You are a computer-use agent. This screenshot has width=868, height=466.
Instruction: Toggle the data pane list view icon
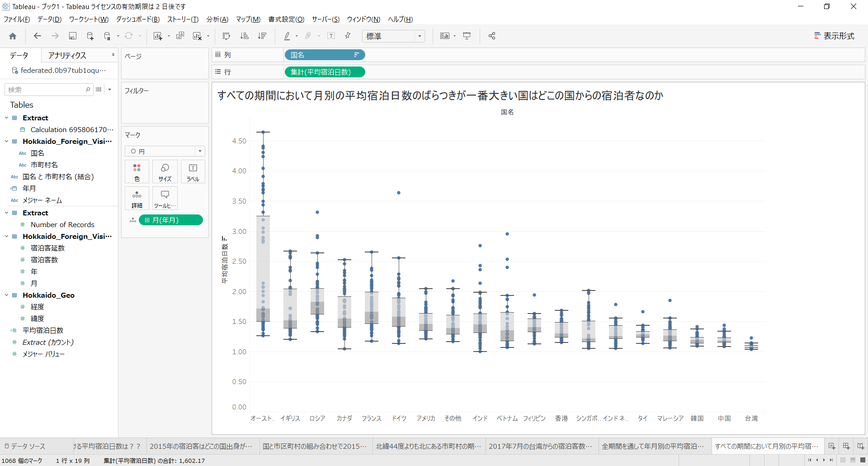tap(99, 90)
